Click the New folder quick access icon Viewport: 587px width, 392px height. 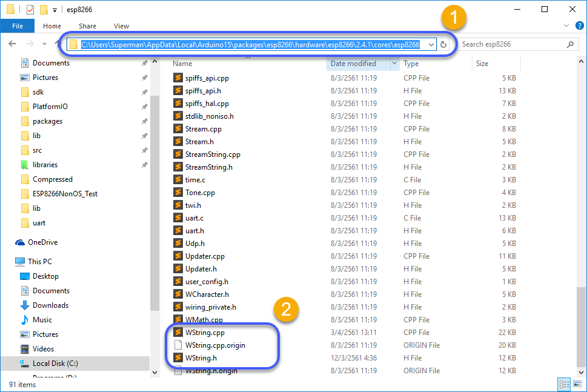(x=44, y=10)
